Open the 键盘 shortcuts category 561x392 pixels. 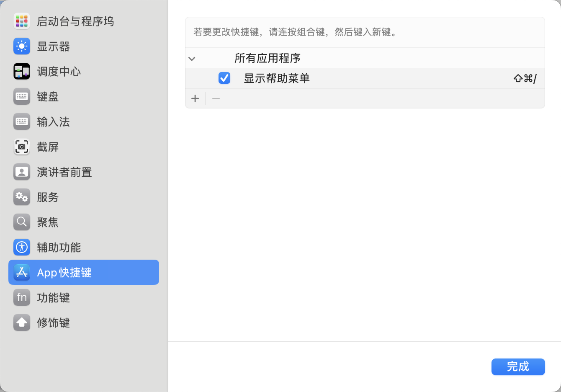(x=48, y=97)
